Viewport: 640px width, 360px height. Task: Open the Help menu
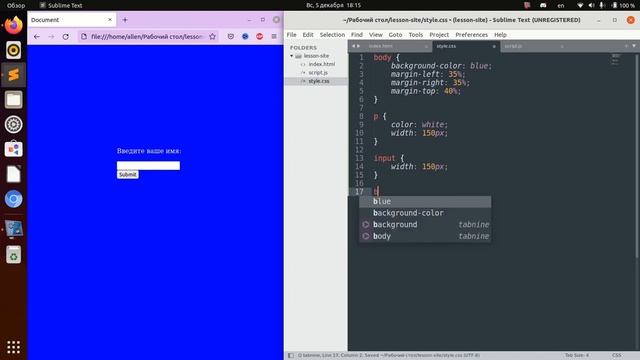tap(500, 35)
